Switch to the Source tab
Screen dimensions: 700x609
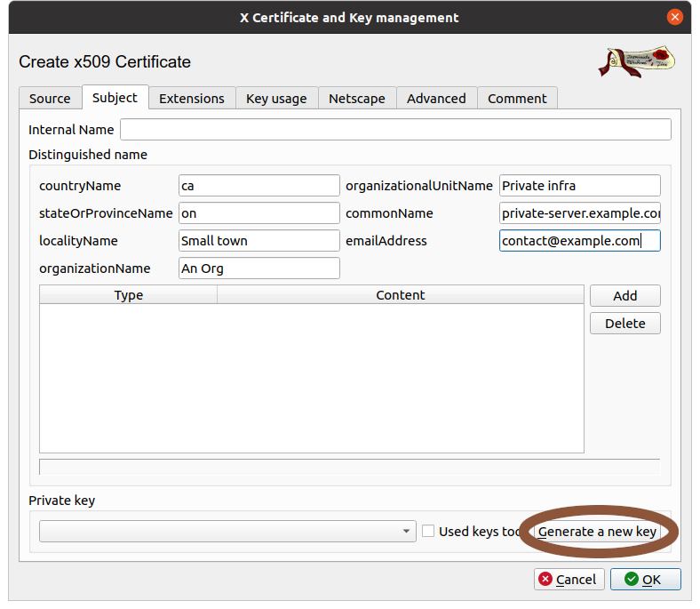[50, 98]
